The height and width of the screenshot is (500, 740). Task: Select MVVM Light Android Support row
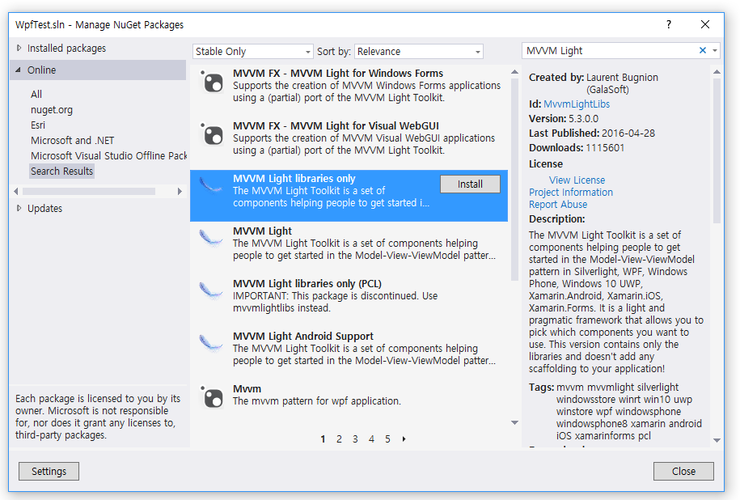tap(349, 354)
